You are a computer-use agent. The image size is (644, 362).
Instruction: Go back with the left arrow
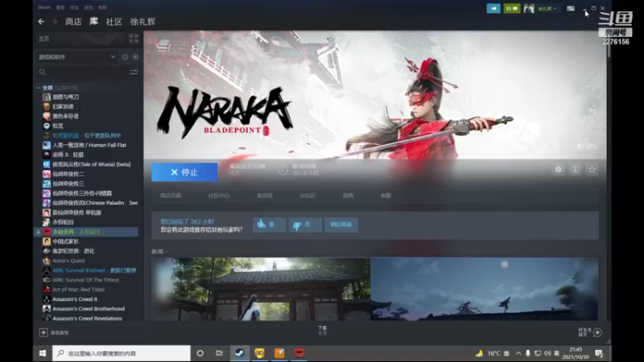coord(41,22)
